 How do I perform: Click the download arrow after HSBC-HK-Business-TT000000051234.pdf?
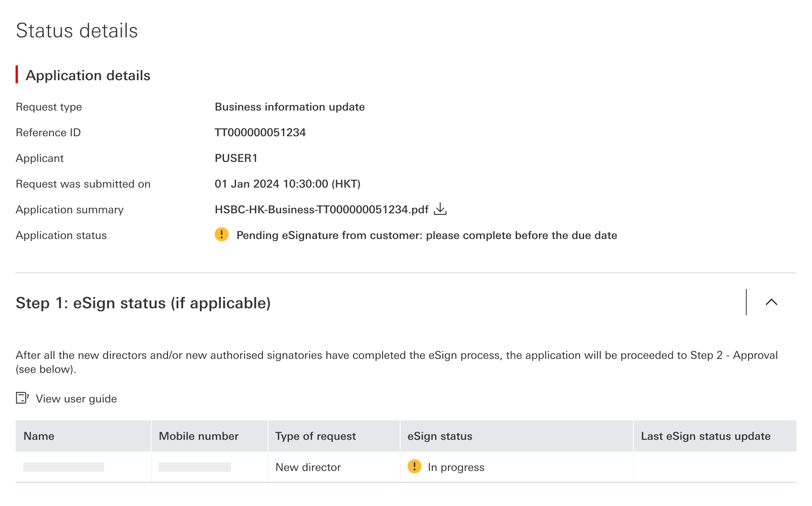441,209
